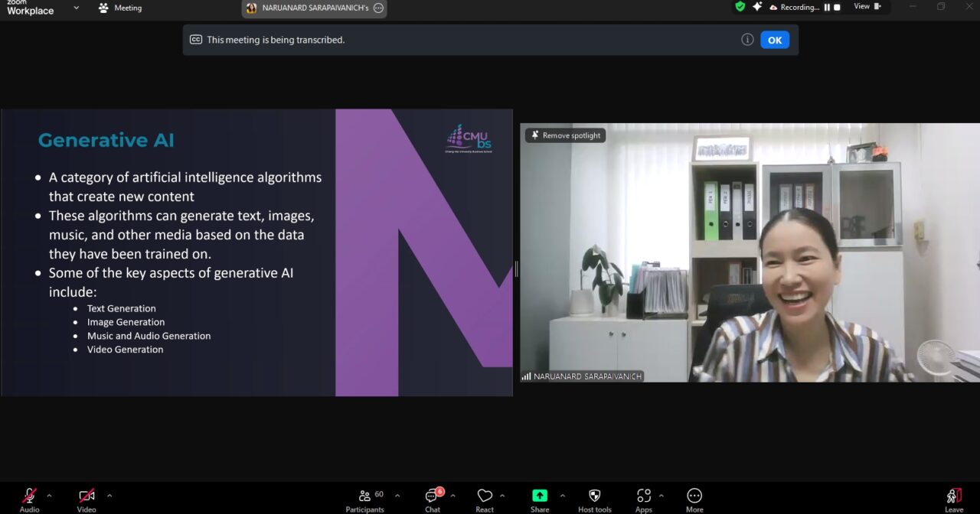Expand the Zoom Workplace dropdown arrow
980x514 pixels.
[76, 8]
